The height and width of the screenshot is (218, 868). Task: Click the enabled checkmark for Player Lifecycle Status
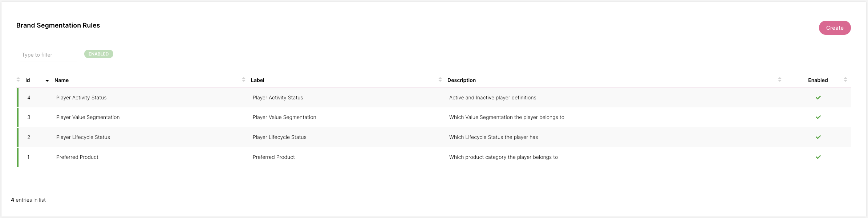coord(818,137)
